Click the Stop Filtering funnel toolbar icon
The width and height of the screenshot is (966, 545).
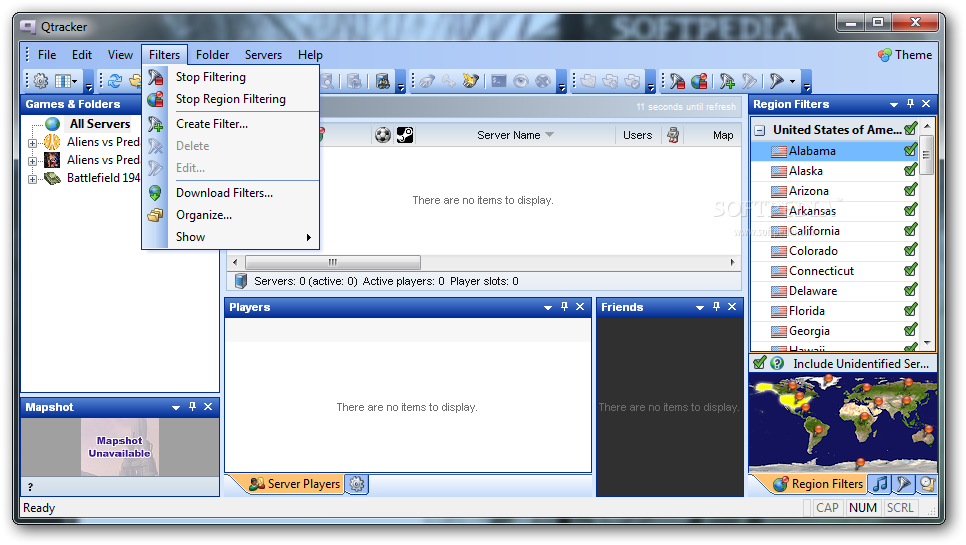[x=677, y=81]
